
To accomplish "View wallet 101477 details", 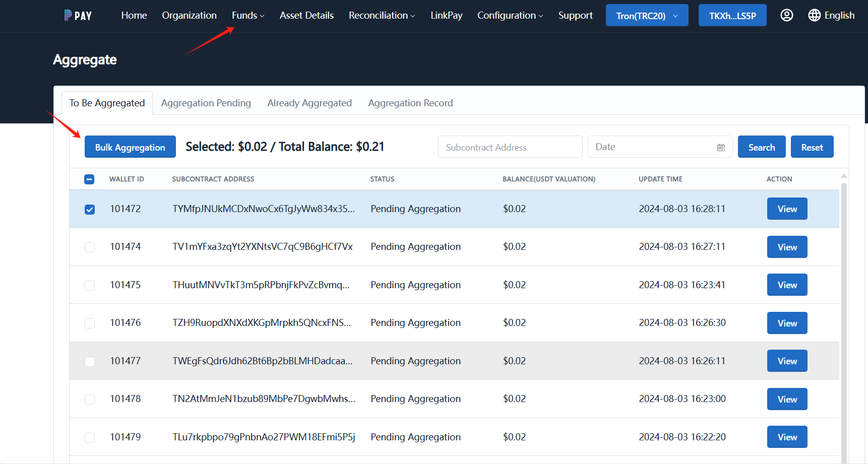I will [787, 361].
